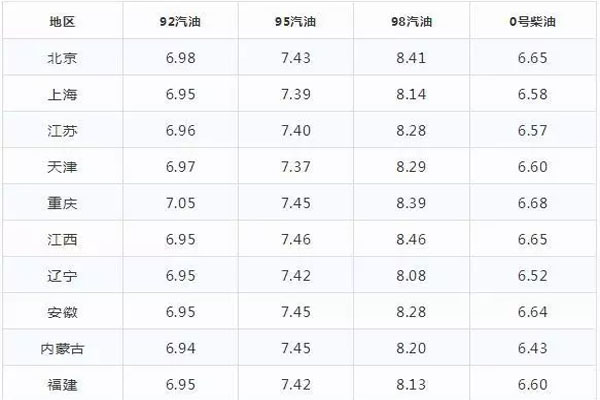The image size is (600, 400).
Task: Select Inner Mongolia's diesel price 6.43
Action: tap(532, 348)
